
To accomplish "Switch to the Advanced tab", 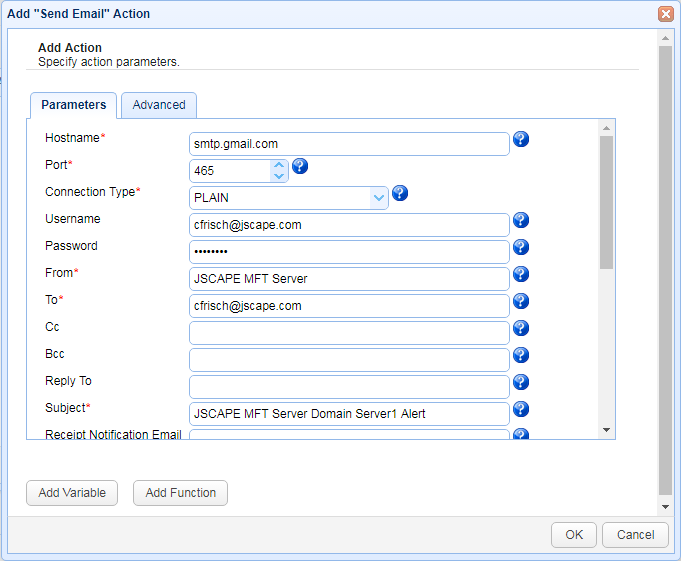I will click(x=159, y=105).
